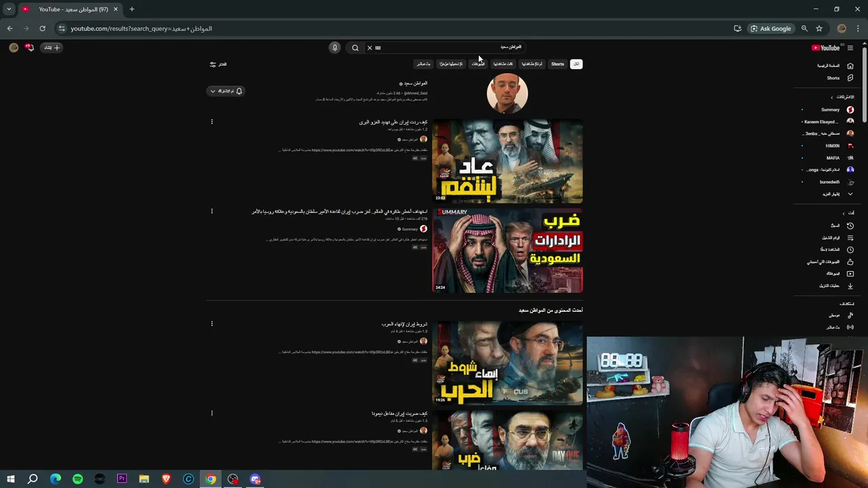Open Playlists in the sidebar

click(x=837, y=237)
